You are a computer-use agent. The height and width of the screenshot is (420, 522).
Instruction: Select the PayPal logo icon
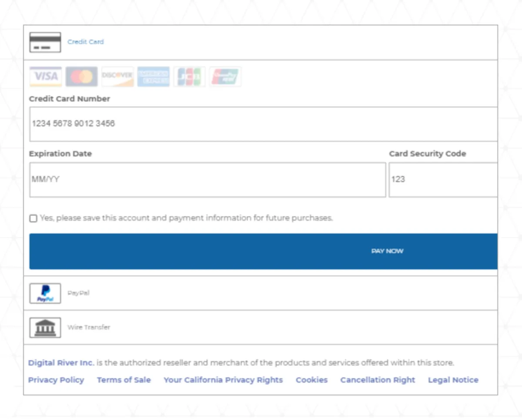point(45,293)
